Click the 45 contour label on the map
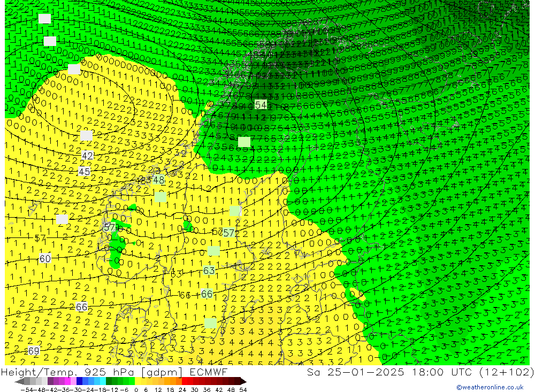 [x=84, y=172]
